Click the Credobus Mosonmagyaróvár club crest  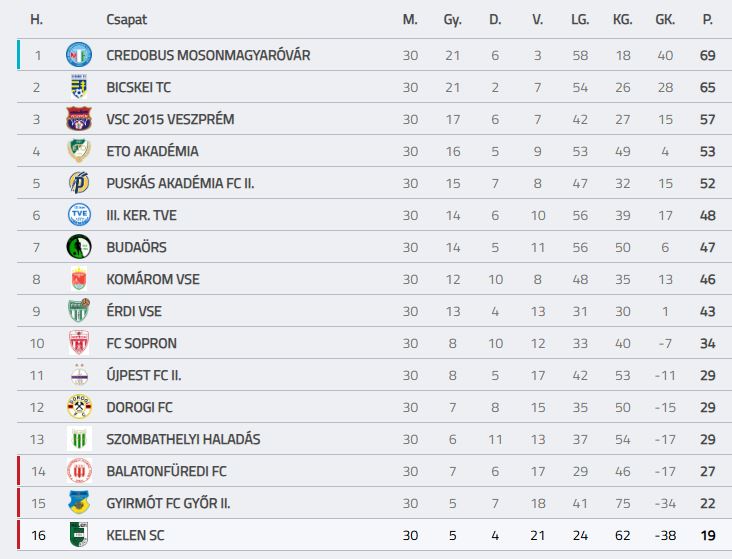[79, 55]
